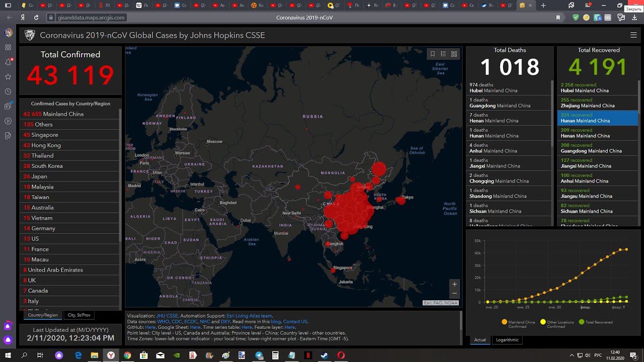The image size is (644, 362).
Task: Show the map legend list icon
Action: pyautogui.click(x=443, y=54)
